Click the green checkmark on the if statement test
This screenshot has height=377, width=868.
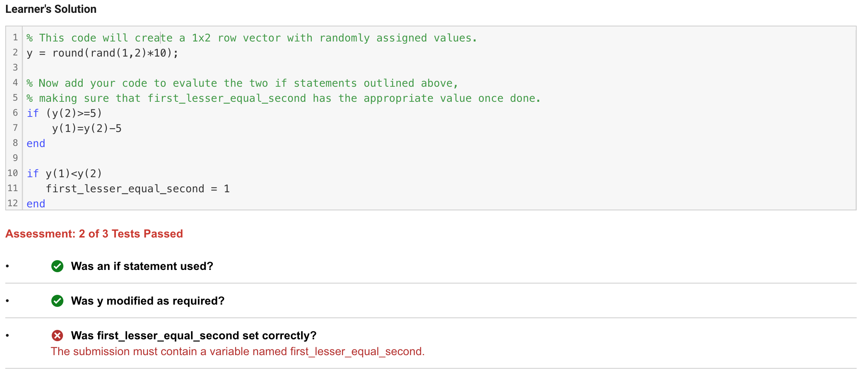click(x=57, y=266)
